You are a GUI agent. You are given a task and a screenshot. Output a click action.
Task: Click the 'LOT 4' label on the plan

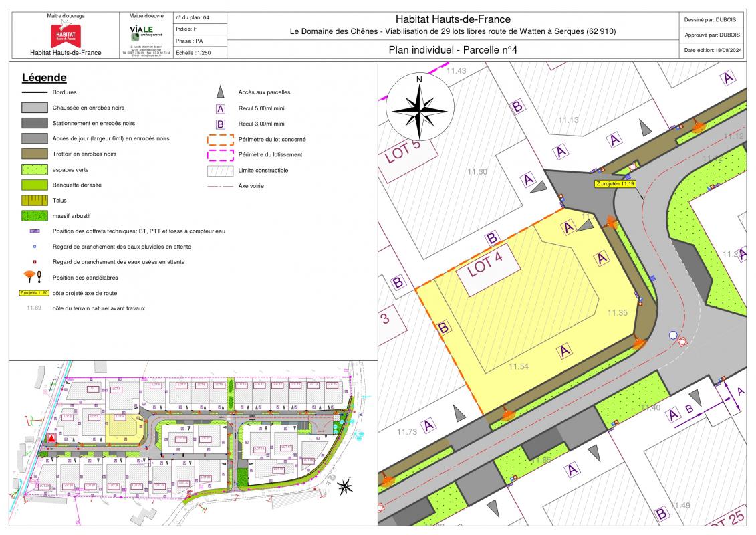tap(485, 266)
